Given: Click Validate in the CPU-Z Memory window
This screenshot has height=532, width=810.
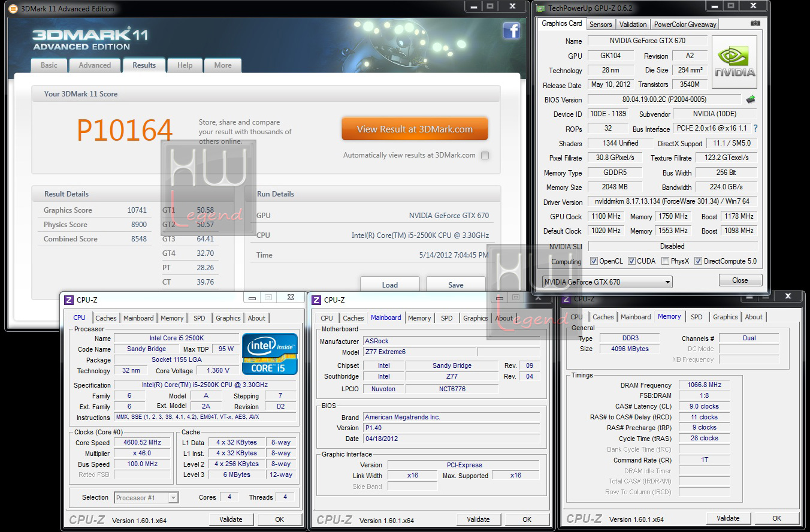Looking at the screenshot, I should coord(728,518).
